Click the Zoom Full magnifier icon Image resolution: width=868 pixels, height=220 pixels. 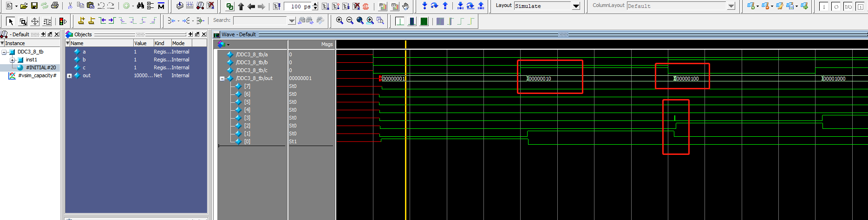click(x=360, y=20)
